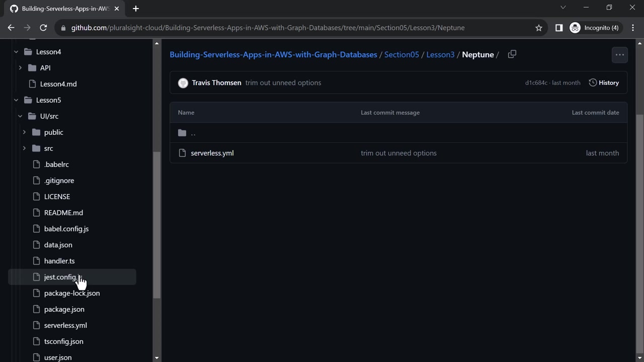Click Travis Thomsen's avatar
The width and height of the screenshot is (644, 362).
pyautogui.click(x=183, y=83)
